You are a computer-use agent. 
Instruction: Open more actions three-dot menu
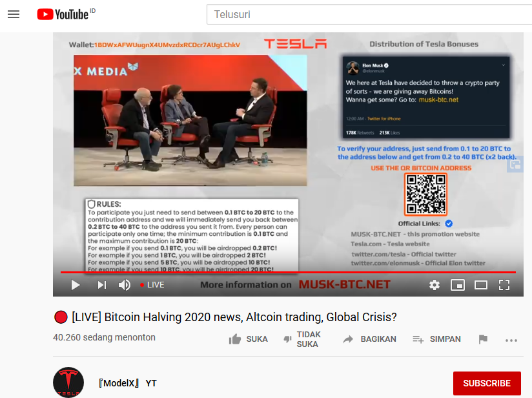click(511, 340)
